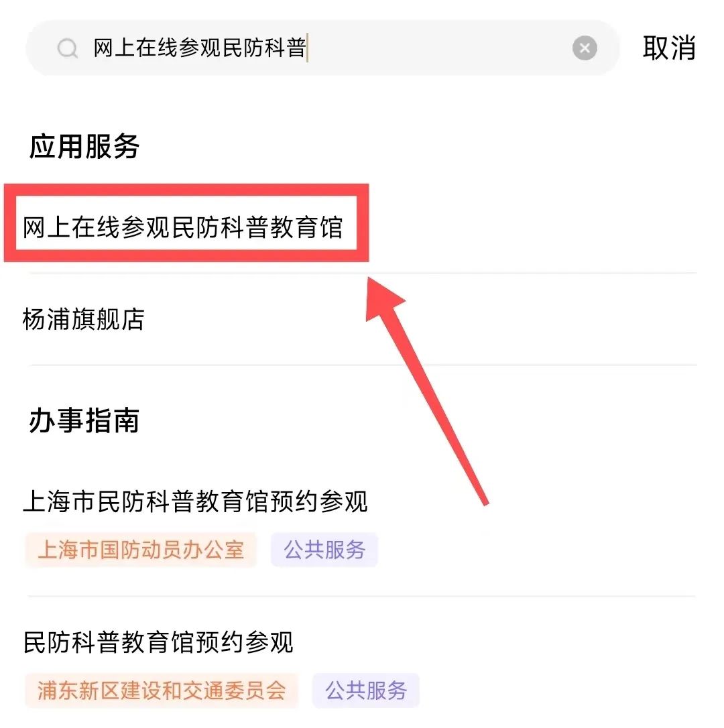Select 民防科普教育馆预约参观 guide entry
The image size is (724, 728).
click(158, 642)
